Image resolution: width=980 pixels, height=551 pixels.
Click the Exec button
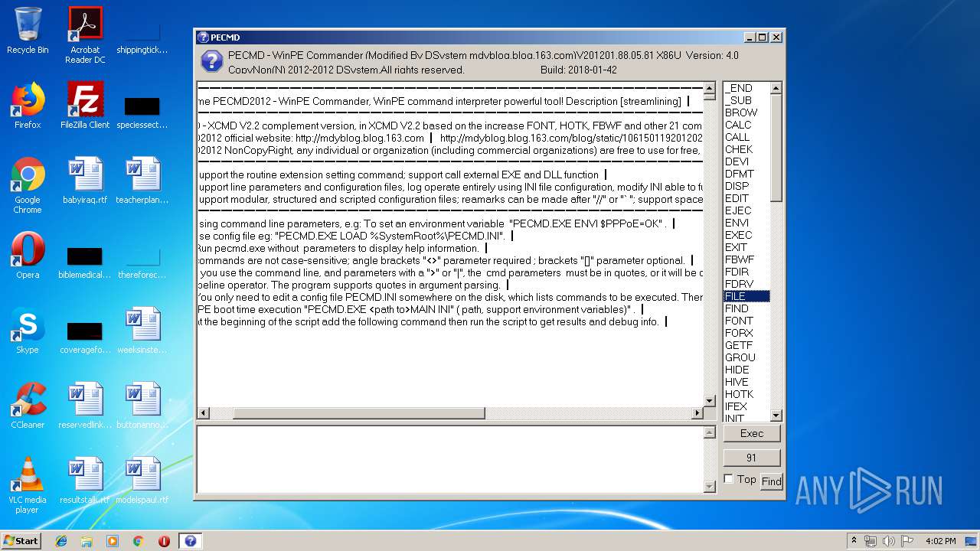coord(751,433)
